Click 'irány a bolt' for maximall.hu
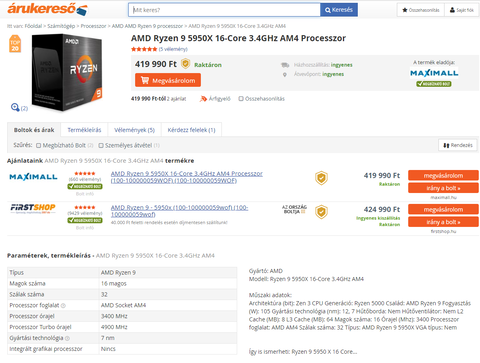 [x=443, y=188]
